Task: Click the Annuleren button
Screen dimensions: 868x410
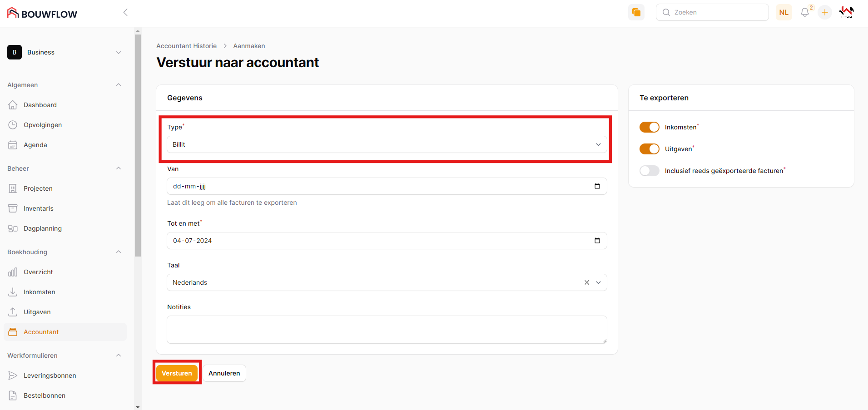Action: pos(224,373)
